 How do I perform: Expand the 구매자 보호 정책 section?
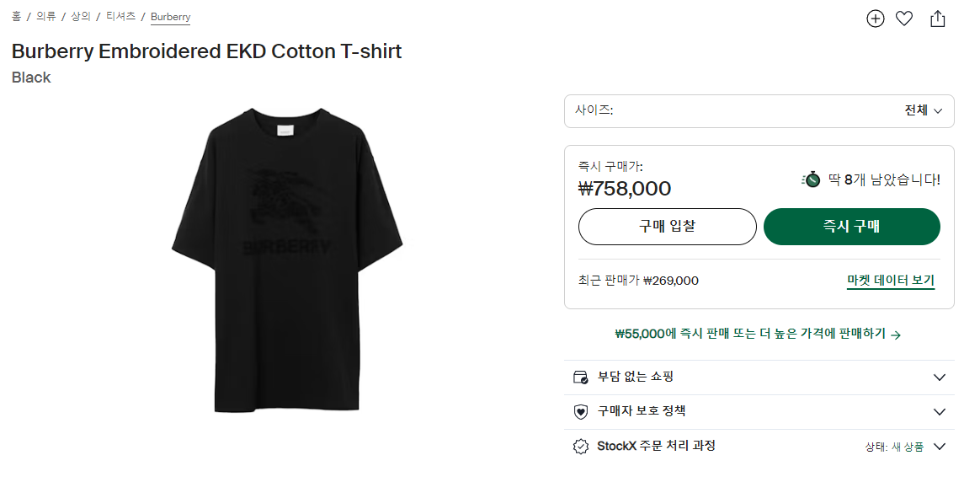tap(940, 412)
